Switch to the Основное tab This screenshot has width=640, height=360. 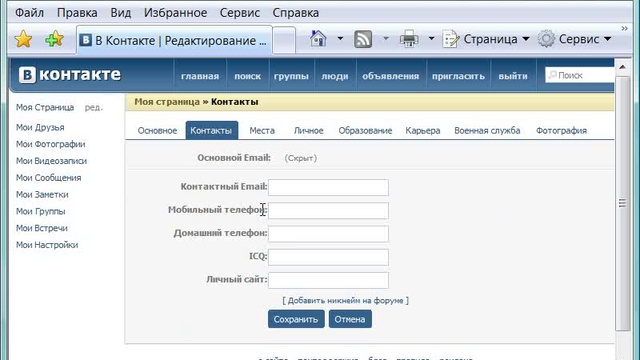tap(157, 131)
